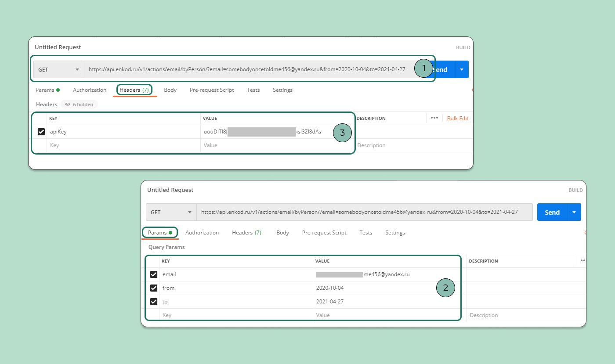Screen dimensions: 615x364
Task: Uncheck the email param checkbox
Action: coord(154,274)
